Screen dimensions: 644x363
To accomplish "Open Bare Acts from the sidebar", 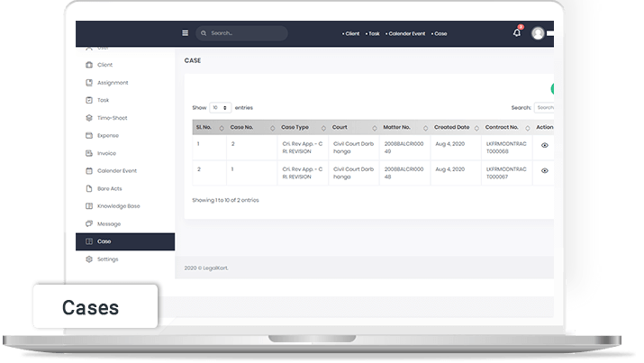I will pyautogui.click(x=109, y=188).
